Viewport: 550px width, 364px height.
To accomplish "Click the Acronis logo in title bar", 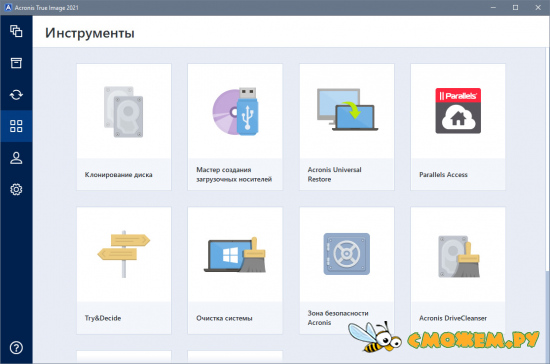I will pos(8,7).
